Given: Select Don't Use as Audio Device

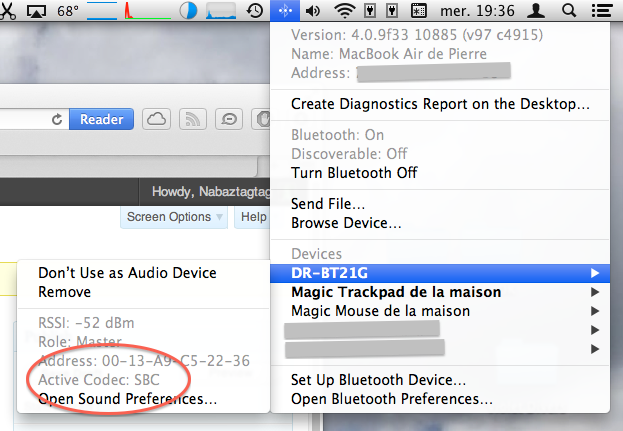Looking at the screenshot, I should (127, 273).
